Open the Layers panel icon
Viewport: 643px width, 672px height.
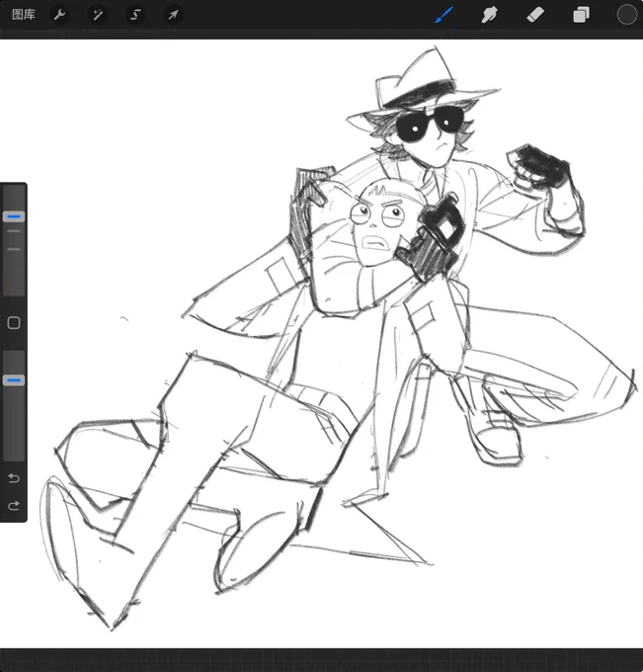pos(581,15)
